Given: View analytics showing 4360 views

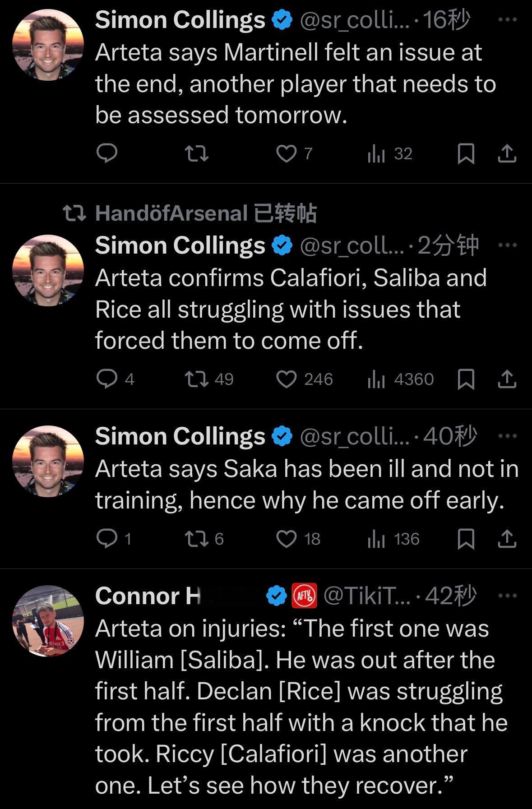Looking at the screenshot, I should [401, 379].
